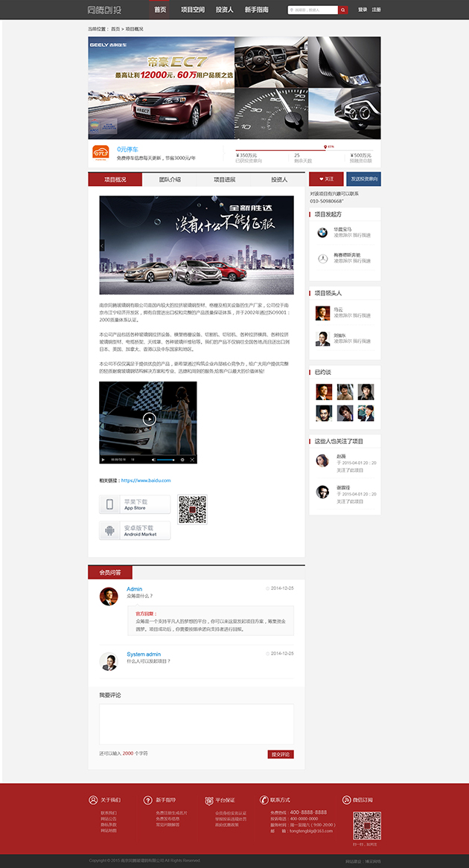Click 马云 lead investor avatar
Viewport: 469px width, 868px height.
[322, 313]
